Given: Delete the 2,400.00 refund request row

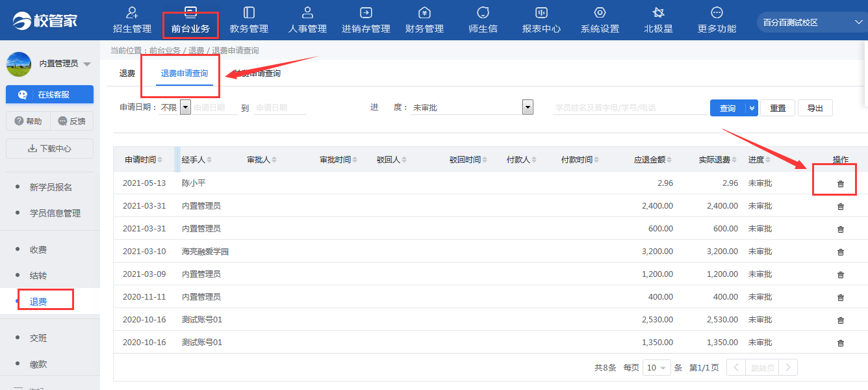Looking at the screenshot, I should pos(840,207).
